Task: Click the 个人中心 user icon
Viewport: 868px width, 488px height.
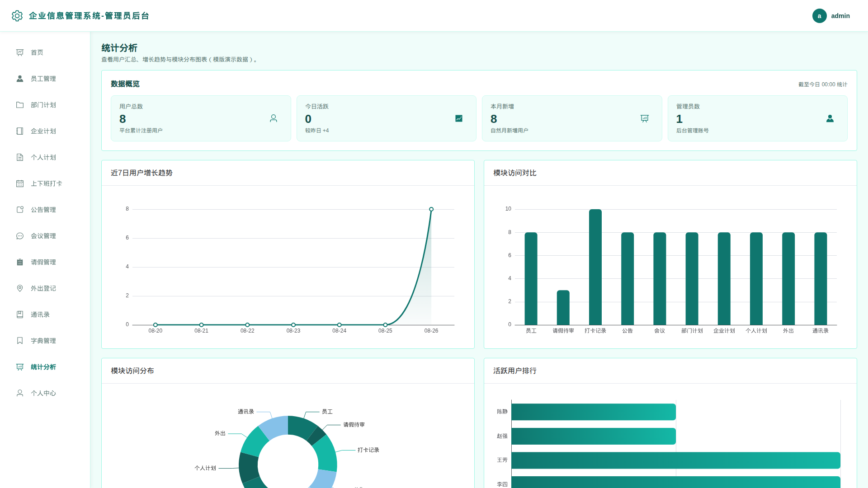Action: pos(20,393)
